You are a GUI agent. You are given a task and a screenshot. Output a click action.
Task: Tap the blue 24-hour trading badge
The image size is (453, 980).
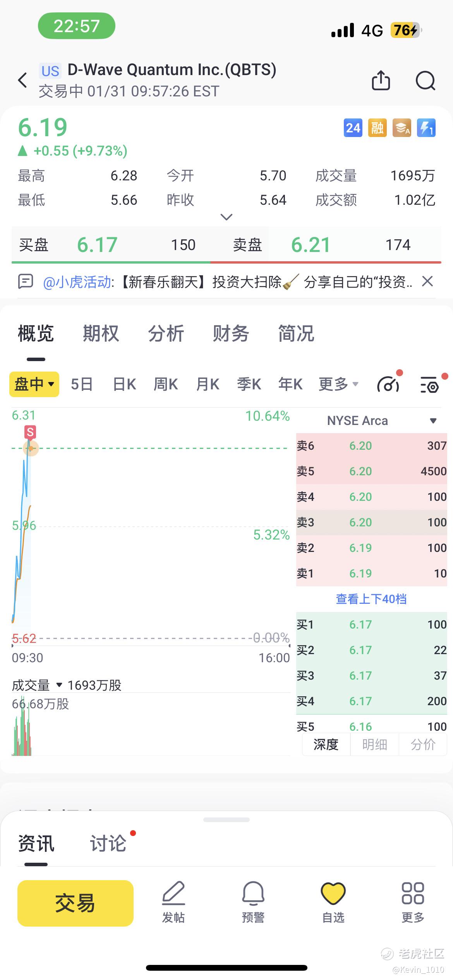pyautogui.click(x=353, y=128)
